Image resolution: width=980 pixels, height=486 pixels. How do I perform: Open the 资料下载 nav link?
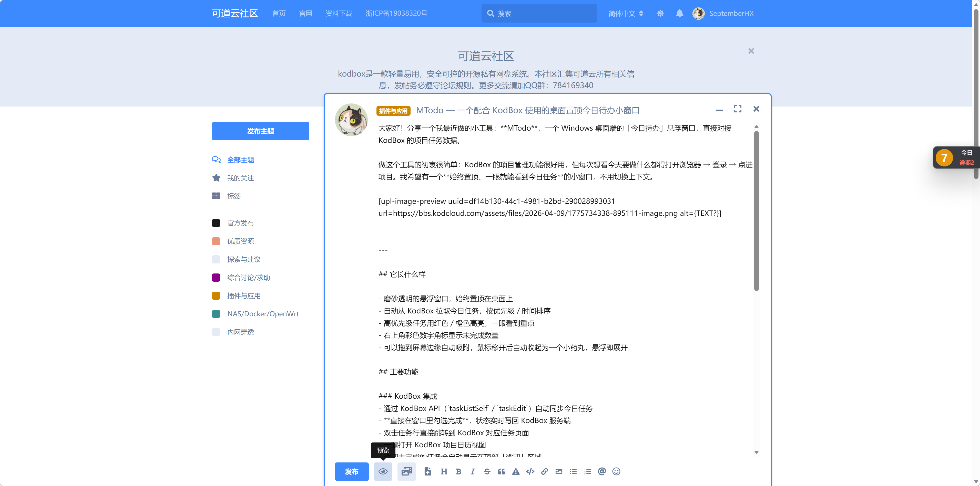[x=339, y=13]
